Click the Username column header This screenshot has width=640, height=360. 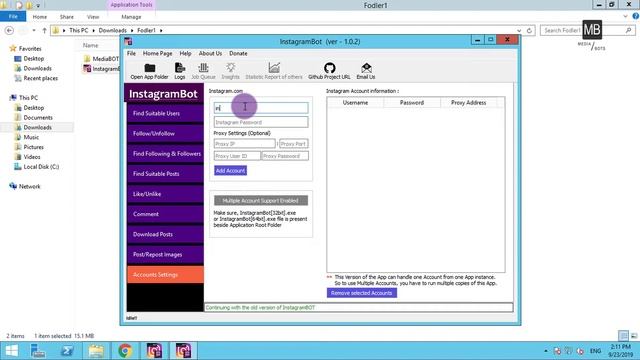tap(355, 103)
